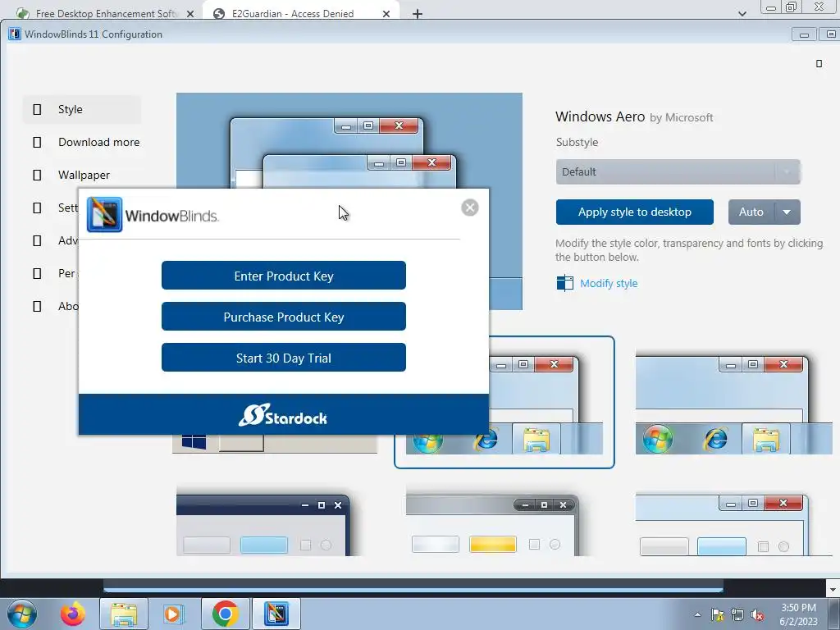Switch to Chrome in the taskbar
Screen dimensions: 840x630
(226, 614)
